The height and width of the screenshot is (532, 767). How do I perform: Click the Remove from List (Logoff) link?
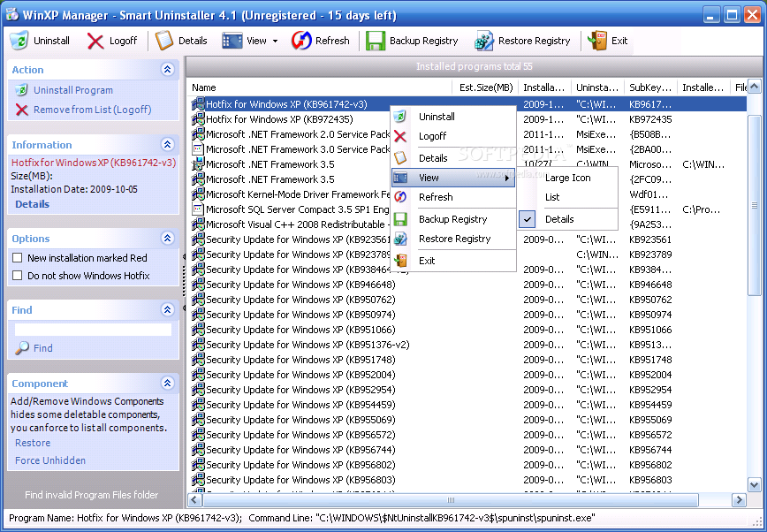(93, 110)
